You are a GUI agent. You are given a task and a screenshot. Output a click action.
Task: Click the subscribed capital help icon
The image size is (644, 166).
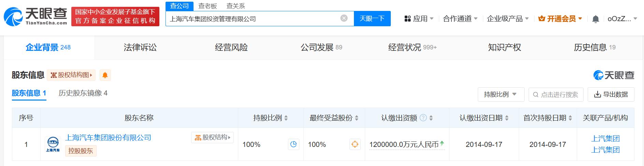(423, 118)
